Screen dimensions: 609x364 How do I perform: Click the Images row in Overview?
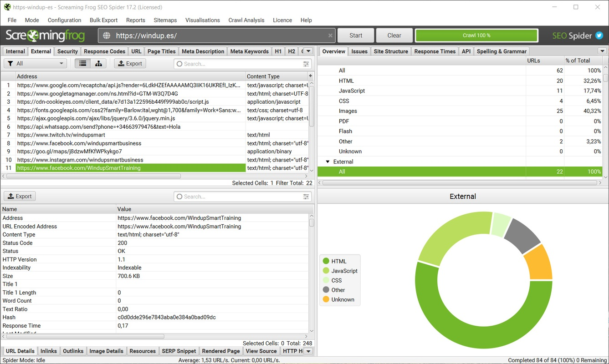pos(460,111)
